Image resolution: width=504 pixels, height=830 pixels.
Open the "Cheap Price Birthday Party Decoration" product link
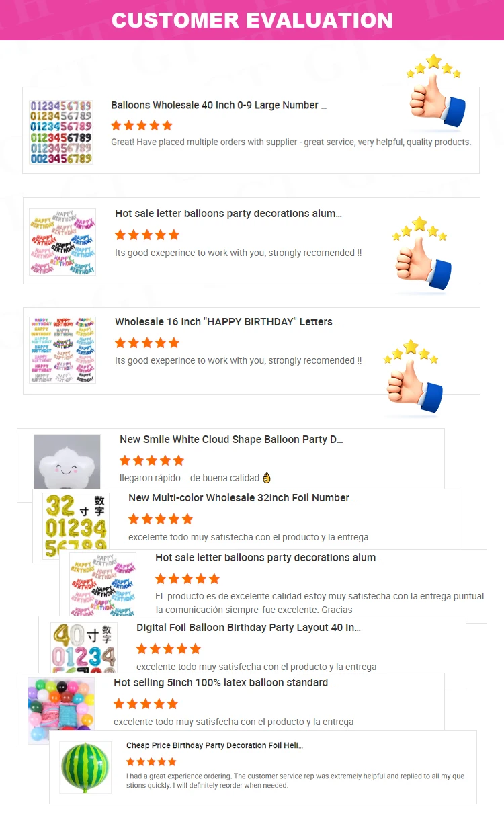(x=214, y=745)
